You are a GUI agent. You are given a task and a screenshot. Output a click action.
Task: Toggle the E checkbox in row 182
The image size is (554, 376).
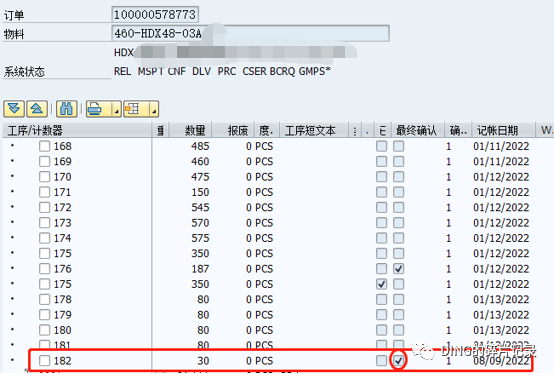pos(382,361)
